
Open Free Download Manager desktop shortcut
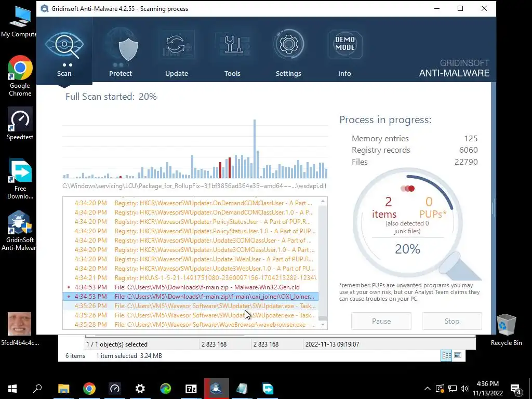pos(20,179)
